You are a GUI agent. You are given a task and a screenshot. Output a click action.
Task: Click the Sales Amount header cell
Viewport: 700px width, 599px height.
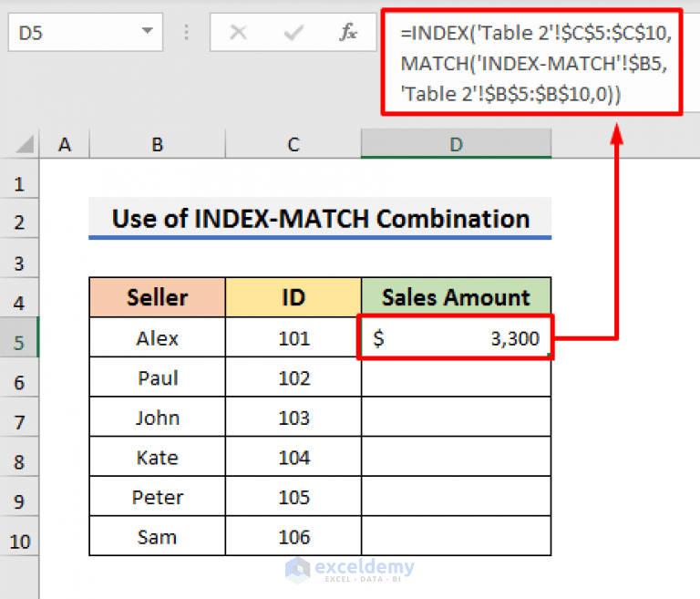[x=456, y=297]
